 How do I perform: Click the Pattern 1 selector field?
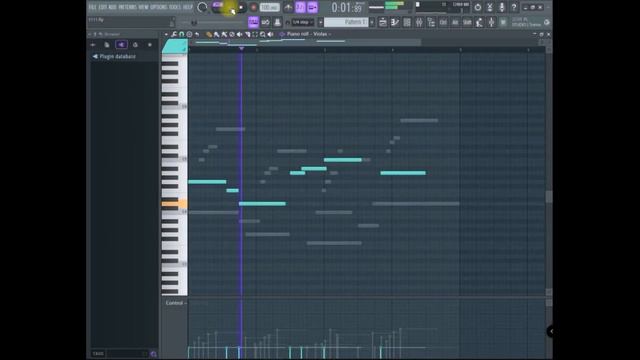pos(346,22)
